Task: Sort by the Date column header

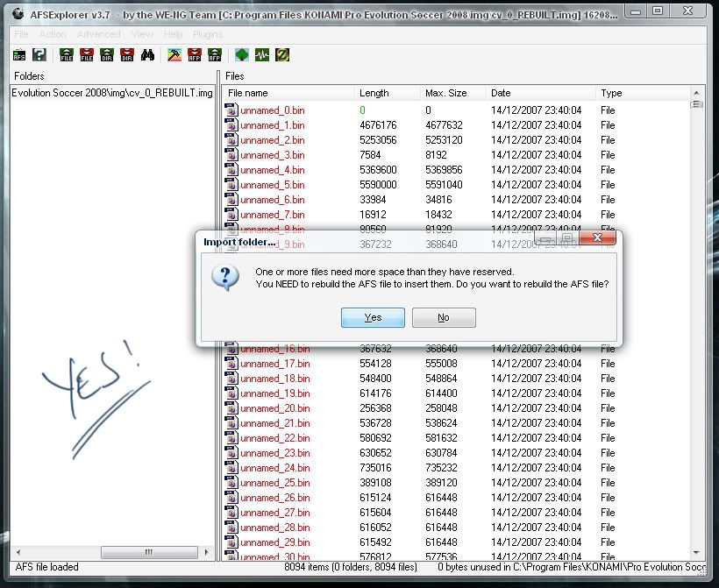Action: click(x=542, y=93)
